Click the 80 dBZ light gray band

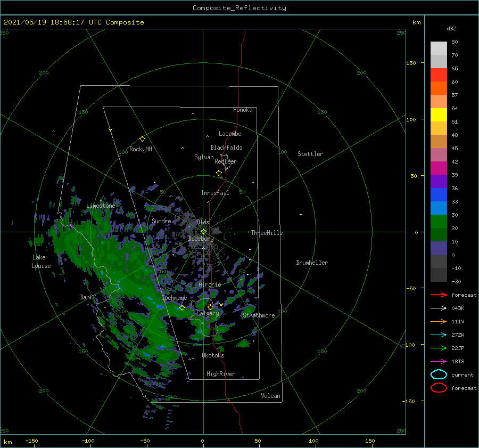pos(439,48)
